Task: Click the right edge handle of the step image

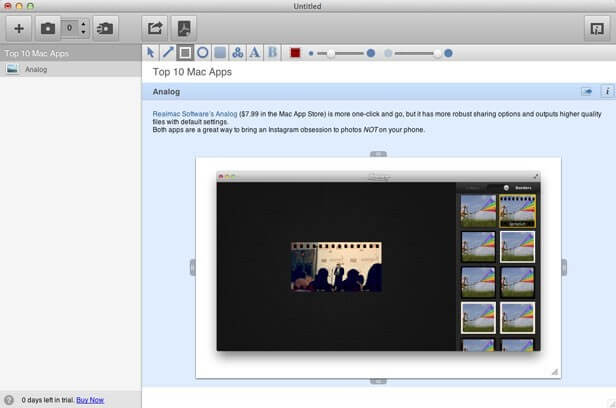Action: pos(564,267)
